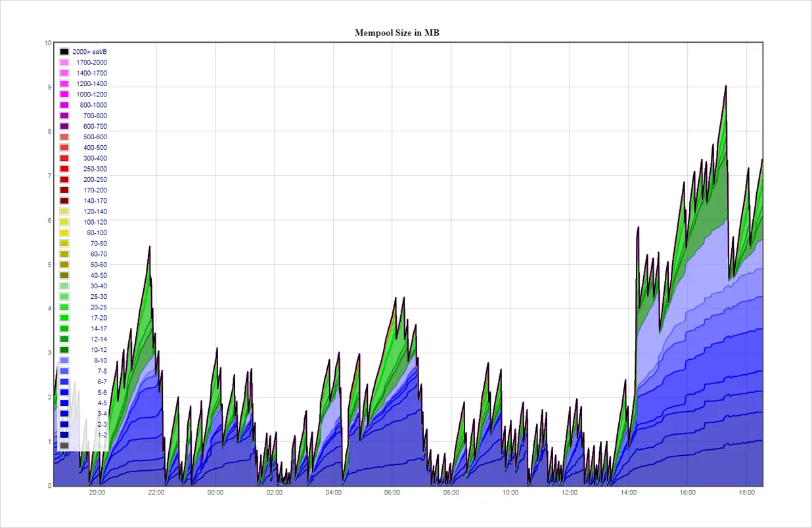The image size is (812, 528).
Task: Choose the 2-3 dark blue swatch
Action: click(64, 424)
